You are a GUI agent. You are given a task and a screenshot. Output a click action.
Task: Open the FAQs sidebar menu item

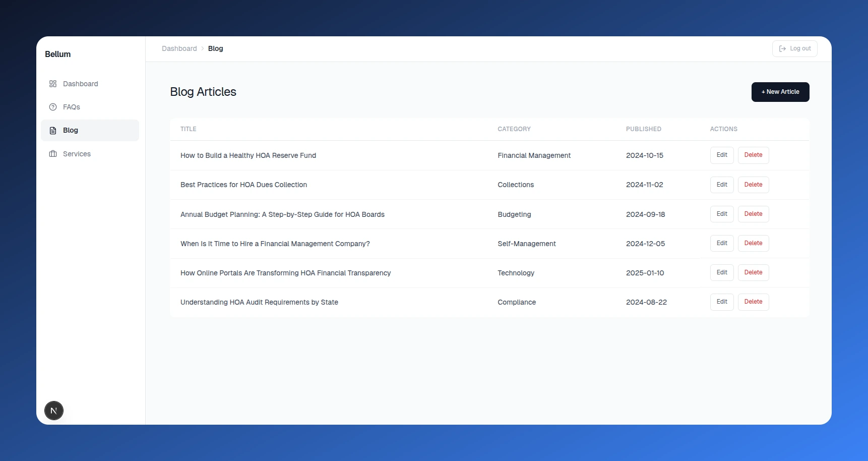90,107
